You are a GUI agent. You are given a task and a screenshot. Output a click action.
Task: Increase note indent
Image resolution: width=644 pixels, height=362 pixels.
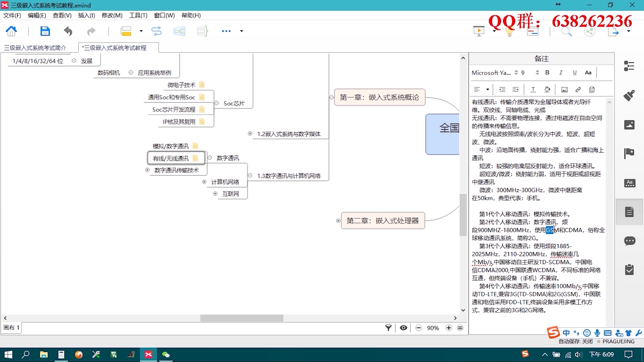(x=502, y=89)
